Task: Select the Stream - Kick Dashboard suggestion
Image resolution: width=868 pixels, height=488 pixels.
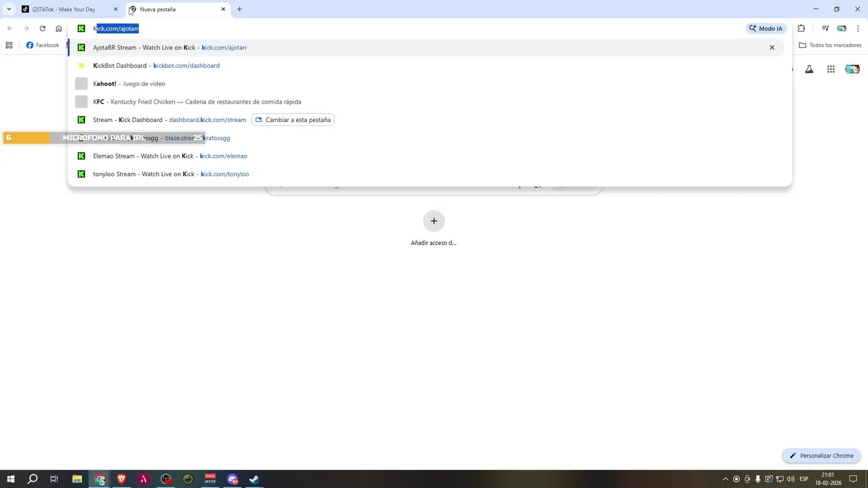Action: point(427,120)
